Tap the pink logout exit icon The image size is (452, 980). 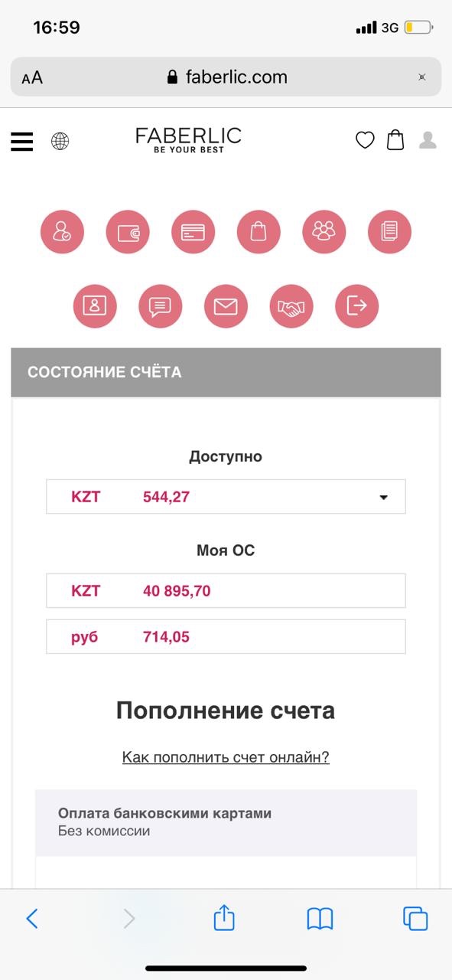tap(357, 306)
